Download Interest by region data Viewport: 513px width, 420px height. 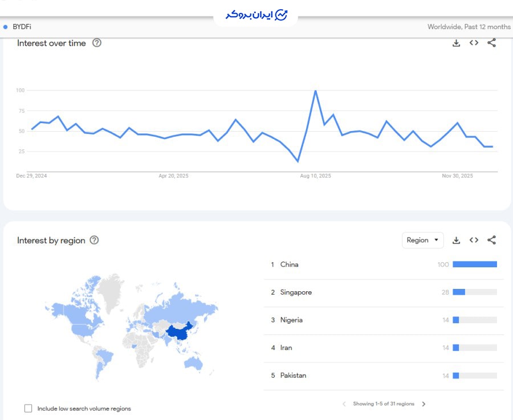tap(456, 240)
